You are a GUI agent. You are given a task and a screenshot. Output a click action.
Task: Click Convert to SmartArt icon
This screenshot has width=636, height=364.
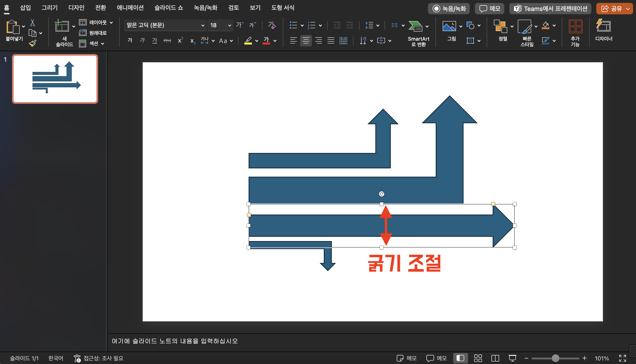point(415,26)
